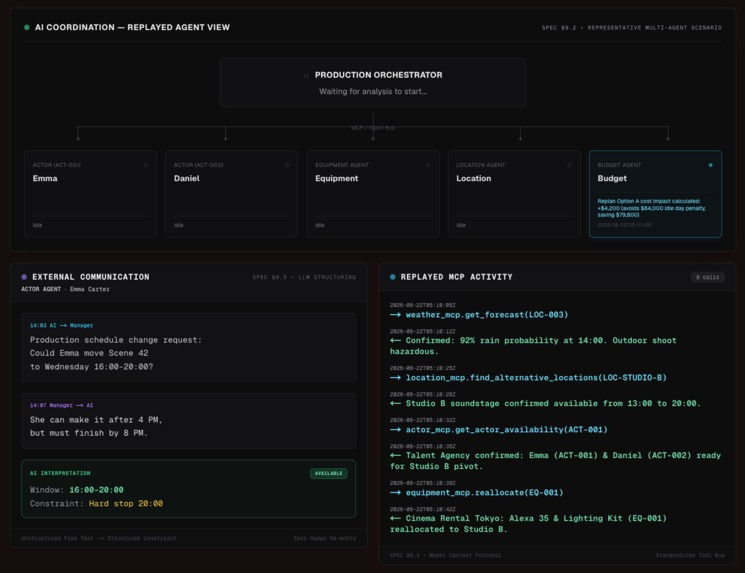This screenshot has height=573, width=745.
Task: Click the 'EXTERNAL COMMUNICATION' panel title
Action: pyautogui.click(x=91, y=277)
